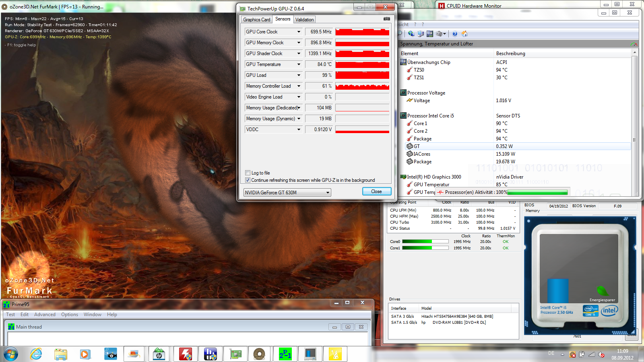This screenshot has height=362, width=644.
Task: Click the muted volume speaker tray icon
Action: pyautogui.click(x=601, y=354)
